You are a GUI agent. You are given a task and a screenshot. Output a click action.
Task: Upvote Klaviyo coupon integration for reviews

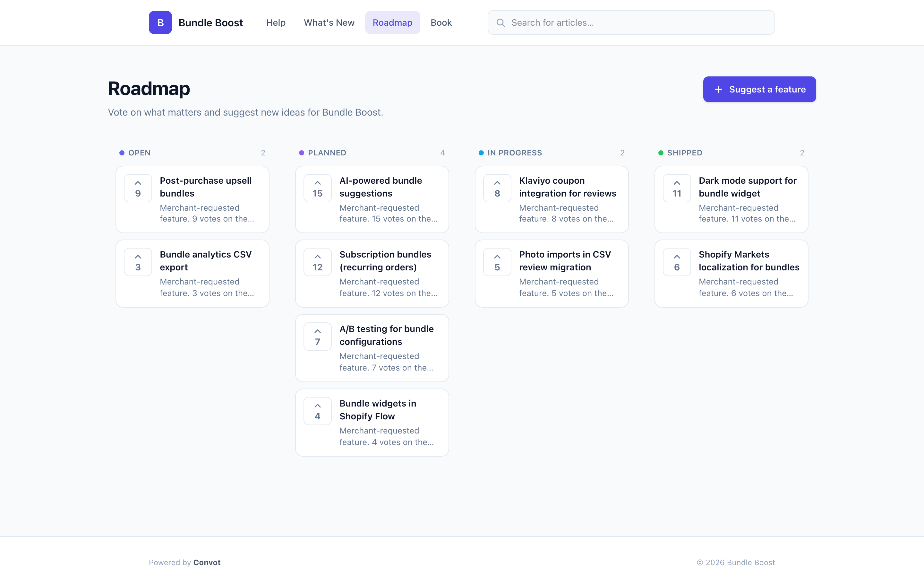[x=497, y=188]
